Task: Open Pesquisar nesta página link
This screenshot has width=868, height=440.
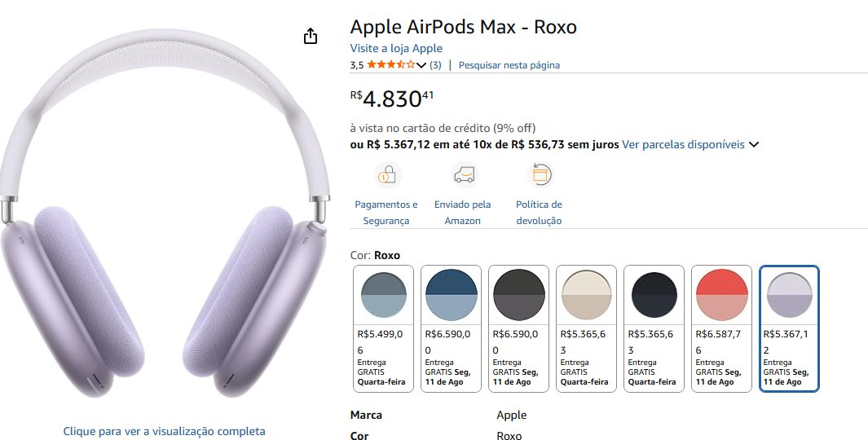Action: click(x=509, y=64)
